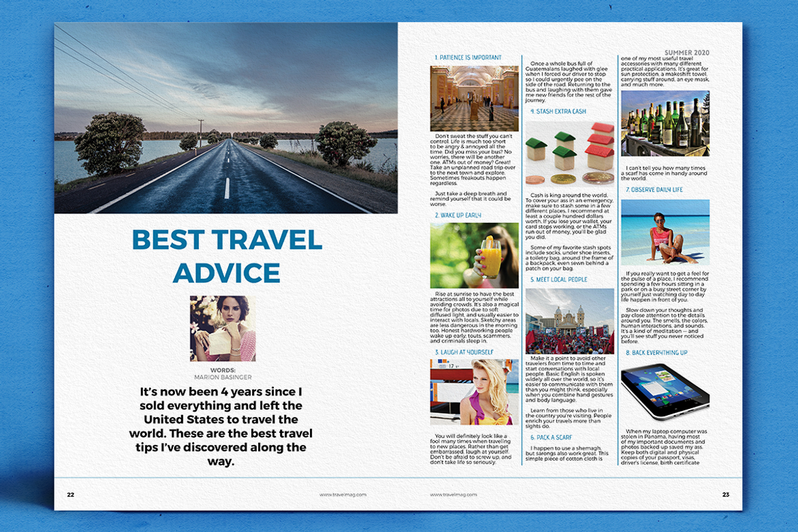This screenshot has height=532, width=798.
Task: Click the 'SUMMER 2020' issue label
Action: tap(687, 53)
